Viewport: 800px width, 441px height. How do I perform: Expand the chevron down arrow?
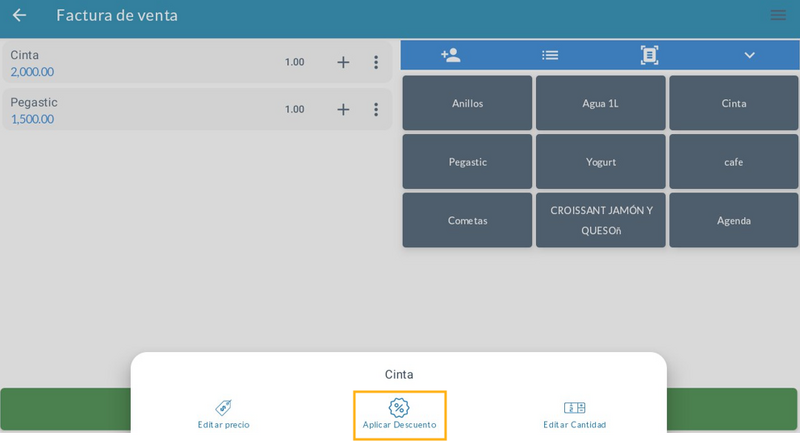click(749, 56)
